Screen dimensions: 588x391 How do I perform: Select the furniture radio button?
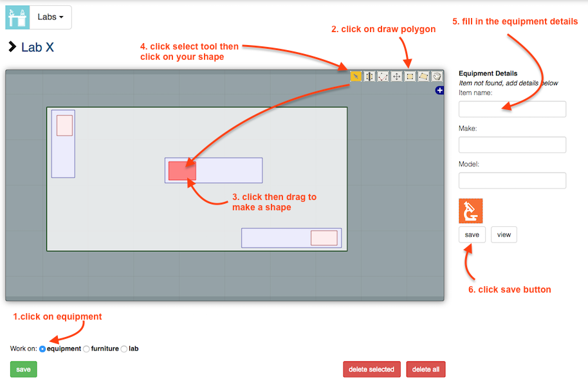pos(87,349)
